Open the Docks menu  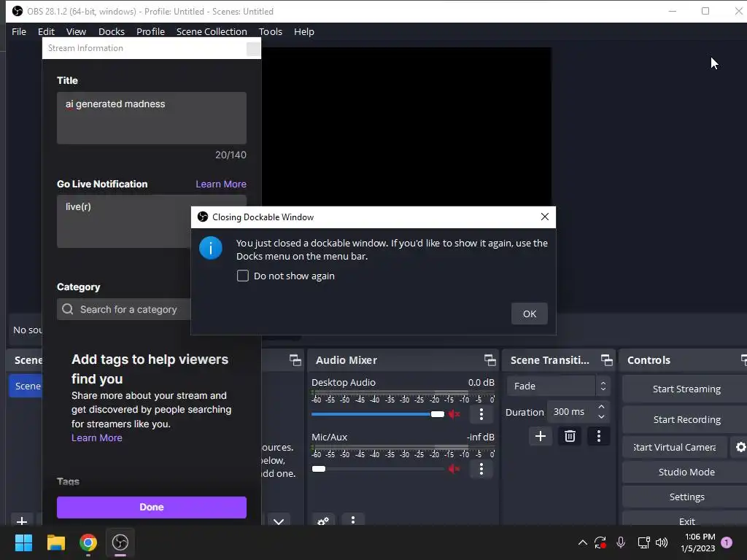112,31
